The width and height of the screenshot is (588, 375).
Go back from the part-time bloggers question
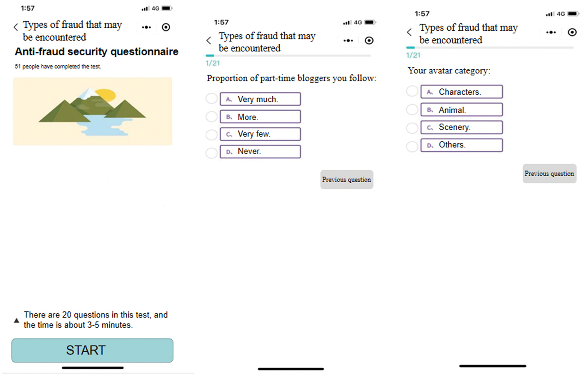pyautogui.click(x=209, y=41)
